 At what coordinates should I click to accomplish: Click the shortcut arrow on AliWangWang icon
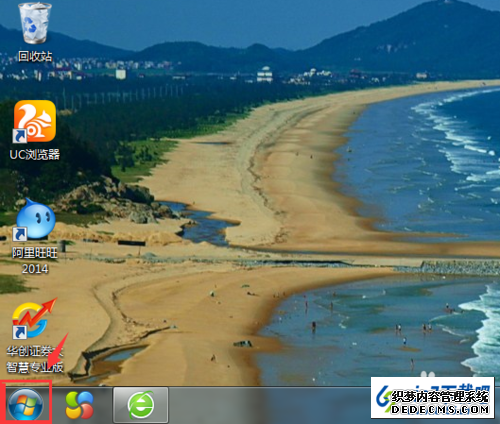(20, 234)
